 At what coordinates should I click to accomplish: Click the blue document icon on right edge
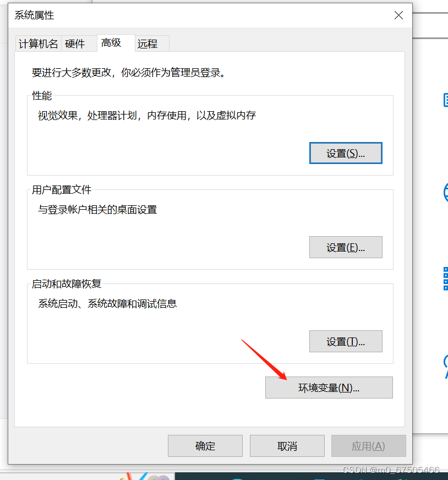445,100
